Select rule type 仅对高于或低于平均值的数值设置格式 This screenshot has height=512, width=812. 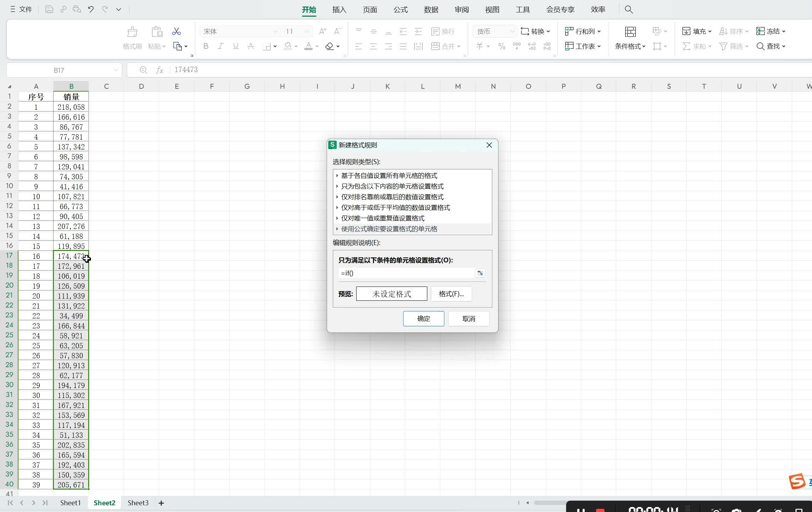pyautogui.click(x=412, y=207)
